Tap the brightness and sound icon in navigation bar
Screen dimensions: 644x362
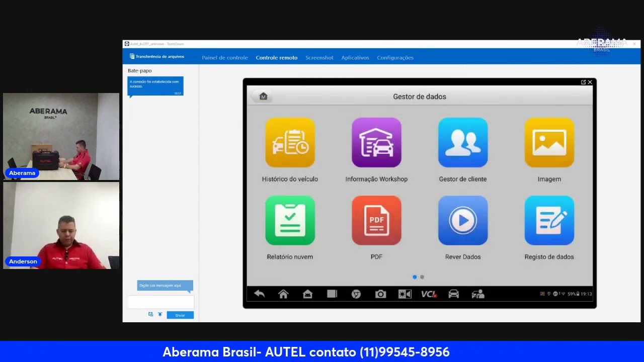pos(405,294)
